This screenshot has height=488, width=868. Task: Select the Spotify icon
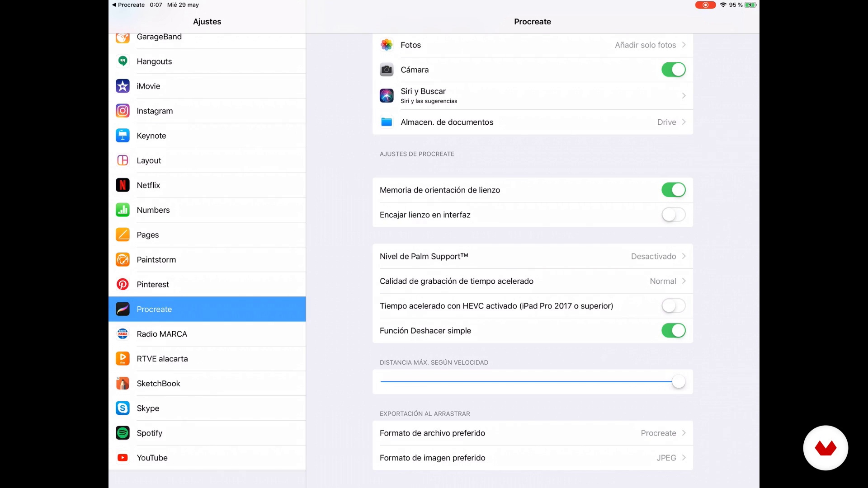pyautogui.click(x=123, y=433)
